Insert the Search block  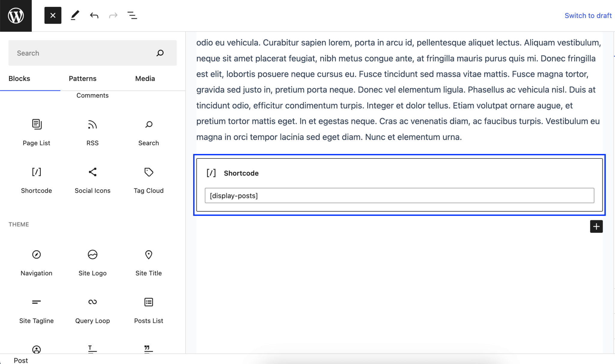149,132
